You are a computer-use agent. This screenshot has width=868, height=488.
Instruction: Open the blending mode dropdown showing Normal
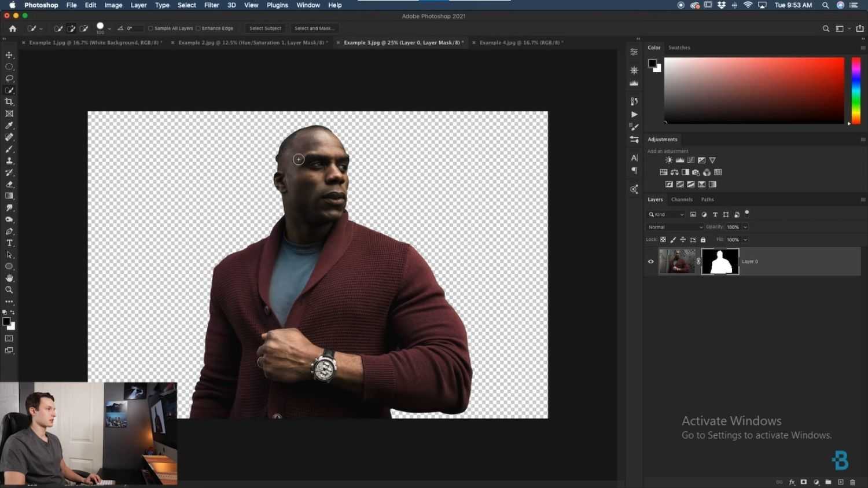pos(674,227)
